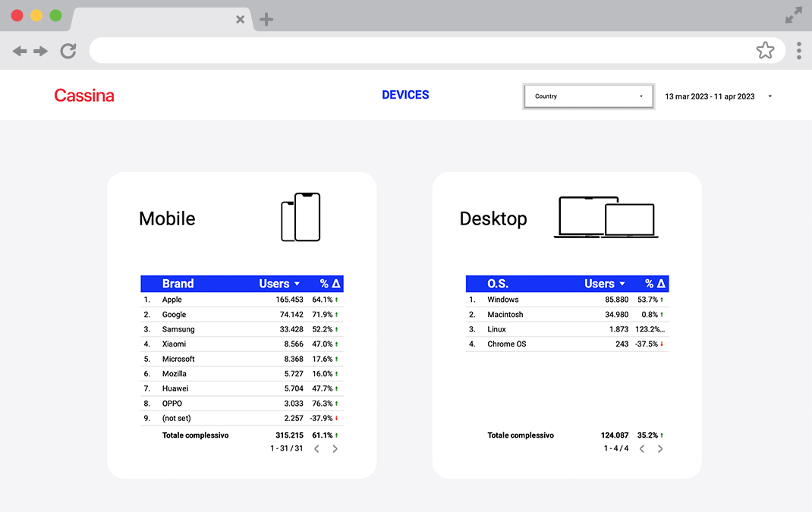Sort Desktop table by Users column
This screenshot has width=812, height=512.
[x=604, y=284]
